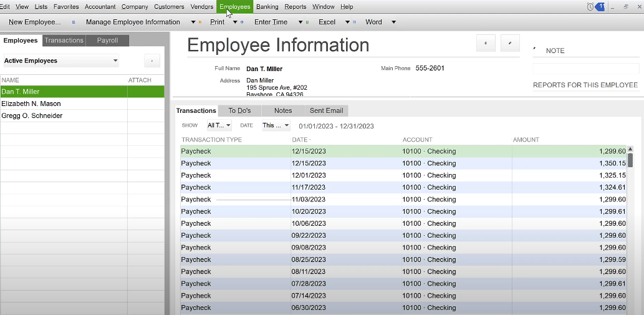Click the edit pencil button for employee
This screenshot has width=644, height=315.
(x=510, y=43)
